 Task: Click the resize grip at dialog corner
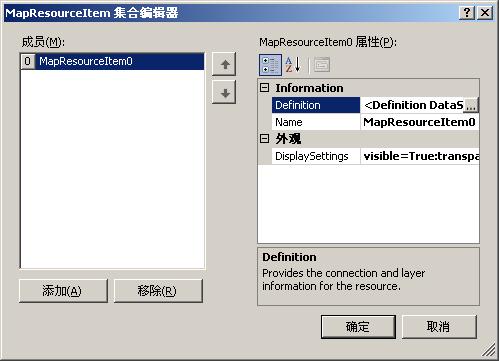(x=489, y=350)
